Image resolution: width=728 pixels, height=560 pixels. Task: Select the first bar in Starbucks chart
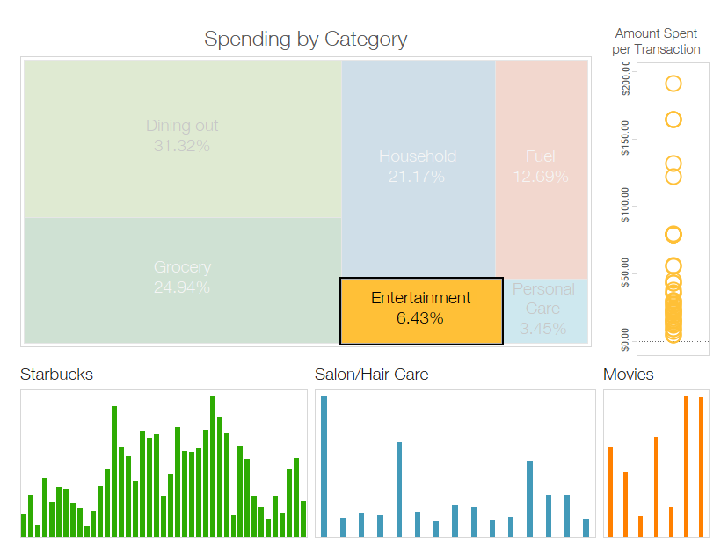24,525
